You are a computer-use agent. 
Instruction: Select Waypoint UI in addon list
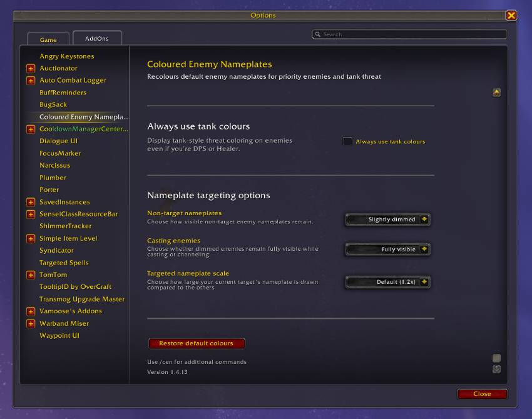[x=59, y=336]
